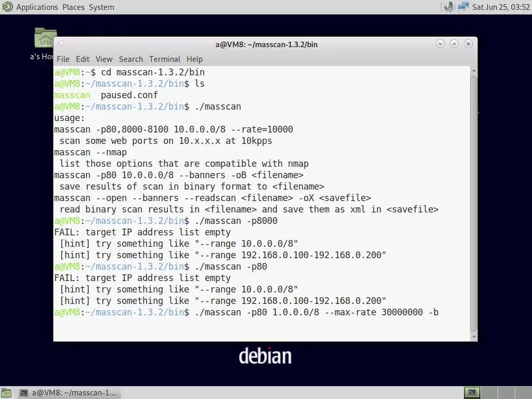Screen dimensions: 532x399
Task: Click the terminal window menu dot at title bar left
Action: coord(61,44)
